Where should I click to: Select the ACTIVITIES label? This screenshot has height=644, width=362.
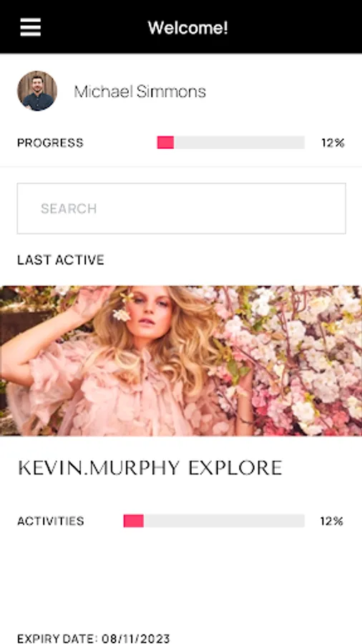coord(51,521)
